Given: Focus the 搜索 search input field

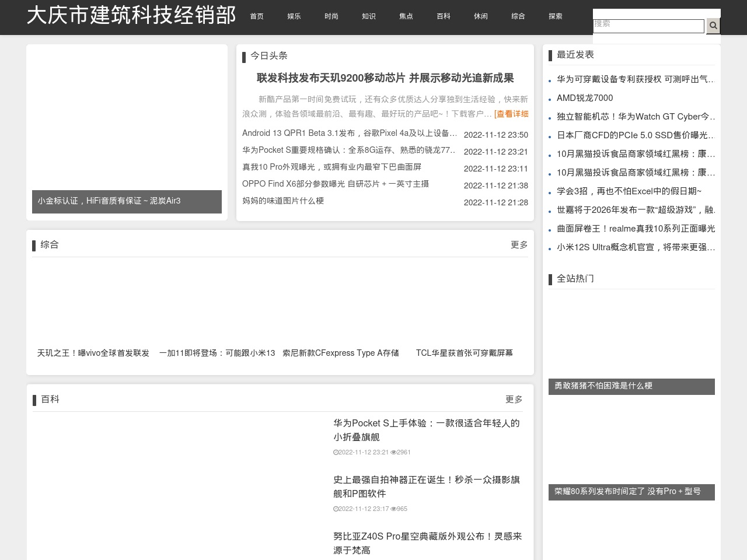Looking at the screenshot, I should pos(648,26).
